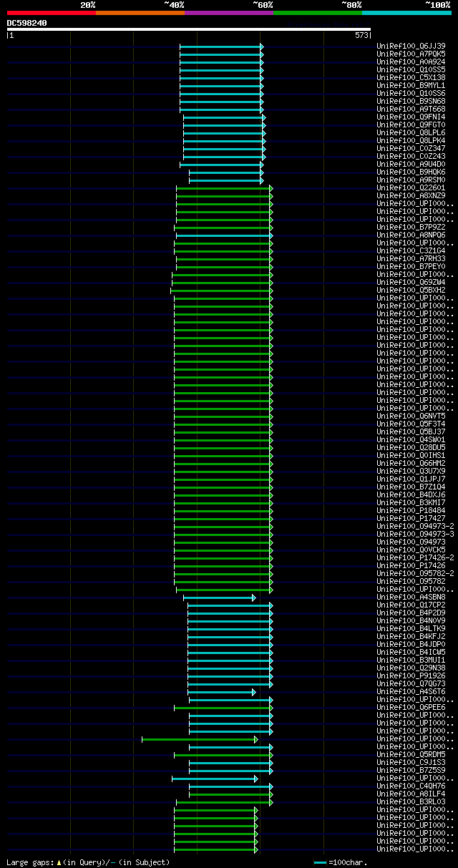Click the 573 query length label
Viewport: 458px width, 868px height.
[x=361, y=35]
